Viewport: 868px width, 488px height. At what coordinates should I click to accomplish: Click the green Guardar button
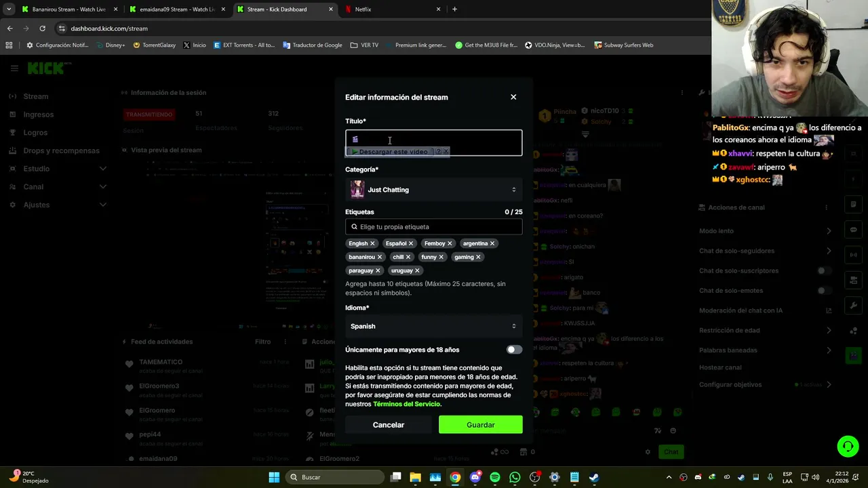click(x=481, y=425)
